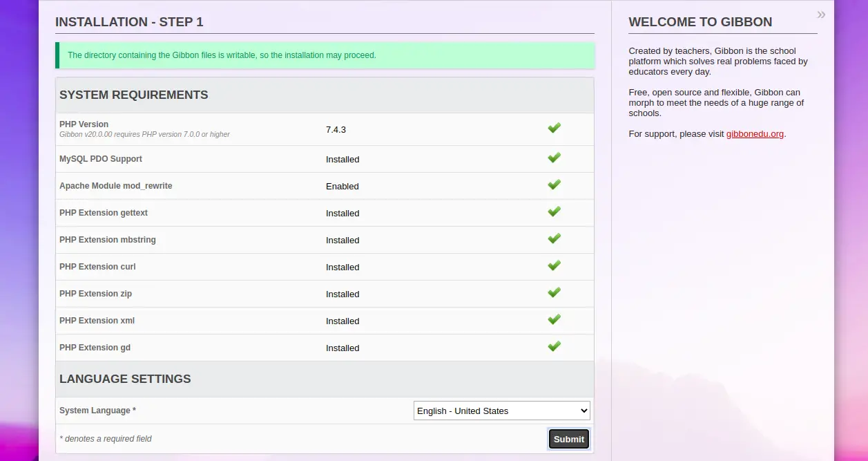This screenshot has height=461, width=868.
Task: Collapse the sidebar with double-chevron icon
Action: pyautogui.click(x=821, y=15)
